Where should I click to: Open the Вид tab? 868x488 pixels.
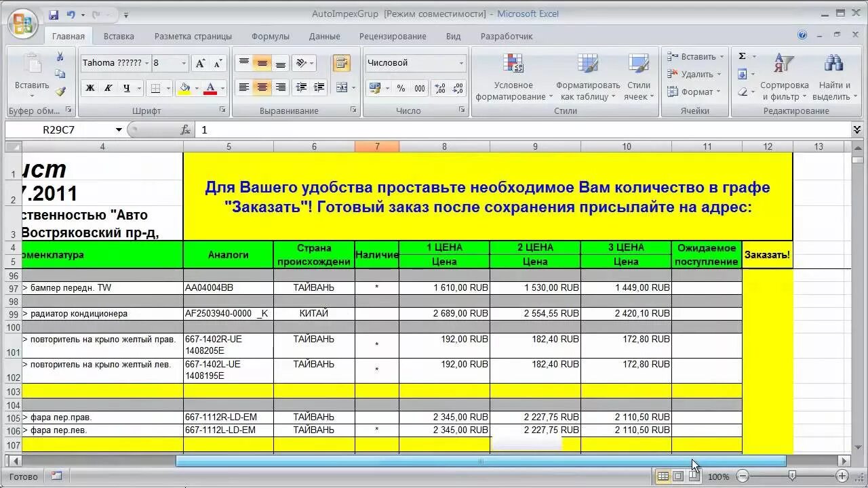[454, 36]
